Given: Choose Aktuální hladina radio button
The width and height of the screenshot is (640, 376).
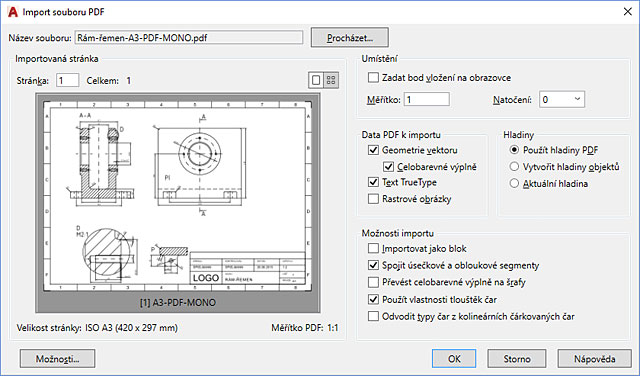Looking at the screenshot, I should coord(514,183).
